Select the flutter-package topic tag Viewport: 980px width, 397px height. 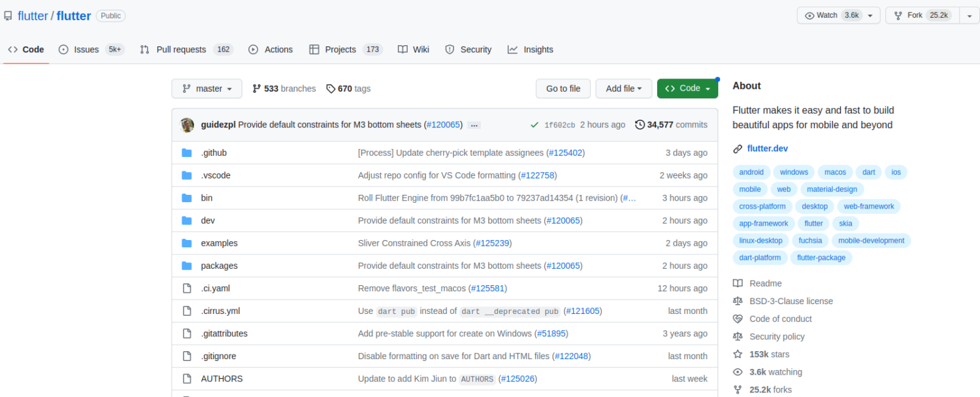click(821, 257)
